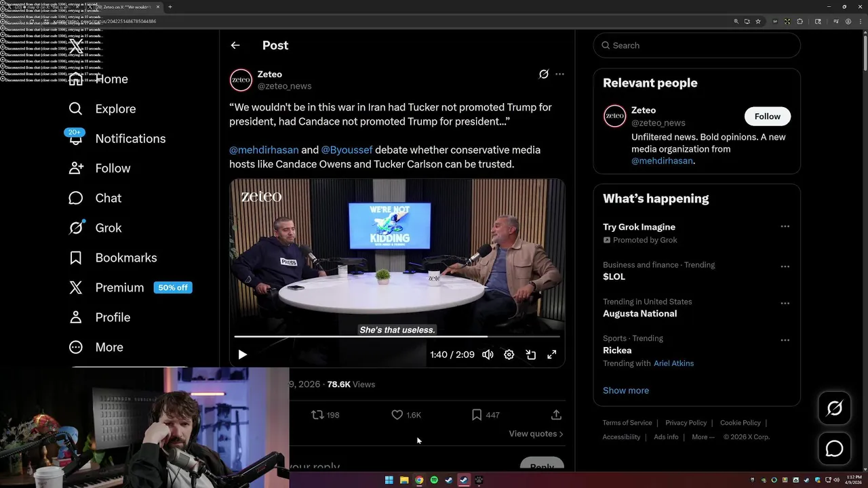Open Grok from the sidebar

pyautogui.click(x=95, y=228)
